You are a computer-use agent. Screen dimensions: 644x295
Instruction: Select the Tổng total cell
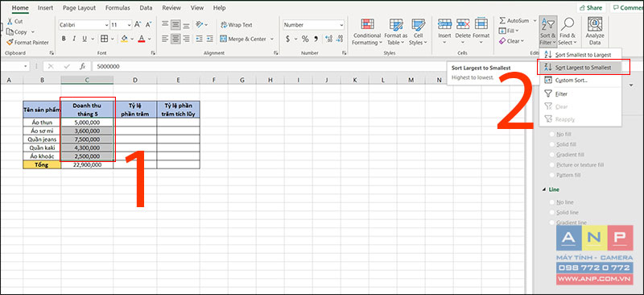click(42, 164)
